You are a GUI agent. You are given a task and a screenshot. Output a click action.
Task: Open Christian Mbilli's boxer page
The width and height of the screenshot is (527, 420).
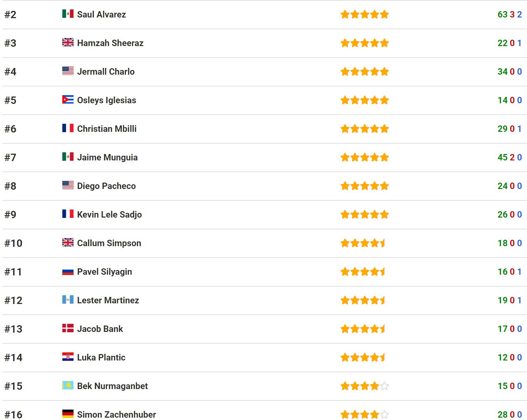tap(107, 129)
